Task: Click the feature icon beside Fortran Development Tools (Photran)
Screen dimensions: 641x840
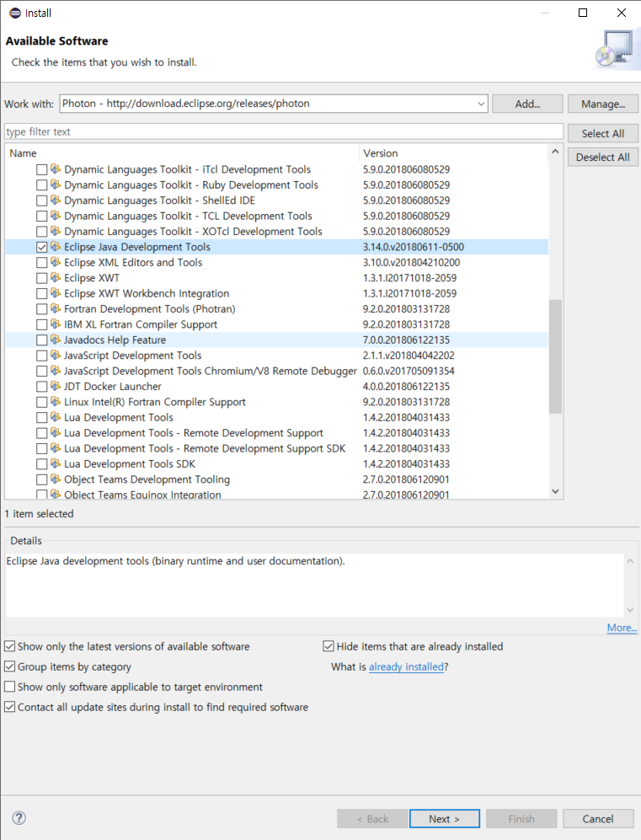Action: coord(56,309)
